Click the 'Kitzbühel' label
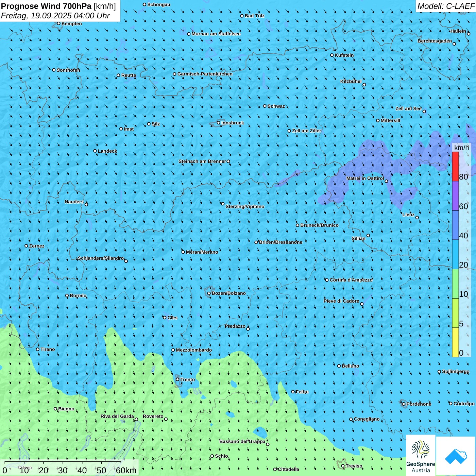Image resolution: width=476 pixels, height=476 pixels. click(x=351, y=81)
